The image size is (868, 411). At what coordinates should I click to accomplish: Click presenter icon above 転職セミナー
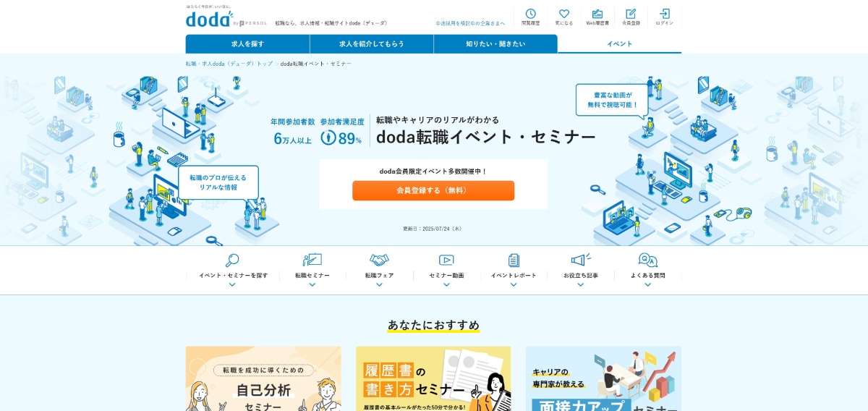tap(312, 260)
